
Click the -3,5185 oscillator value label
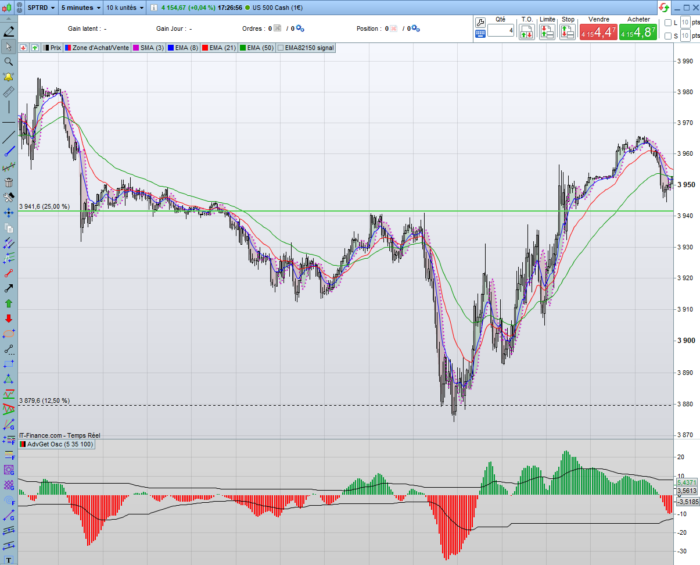pos(688,502)
